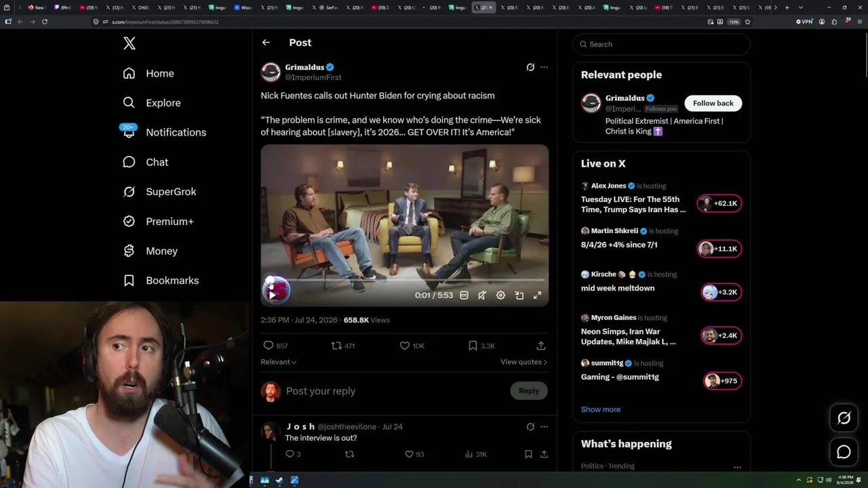Open Bookmarks in the sidebar
868x488 pixels.
pos(161,281)
